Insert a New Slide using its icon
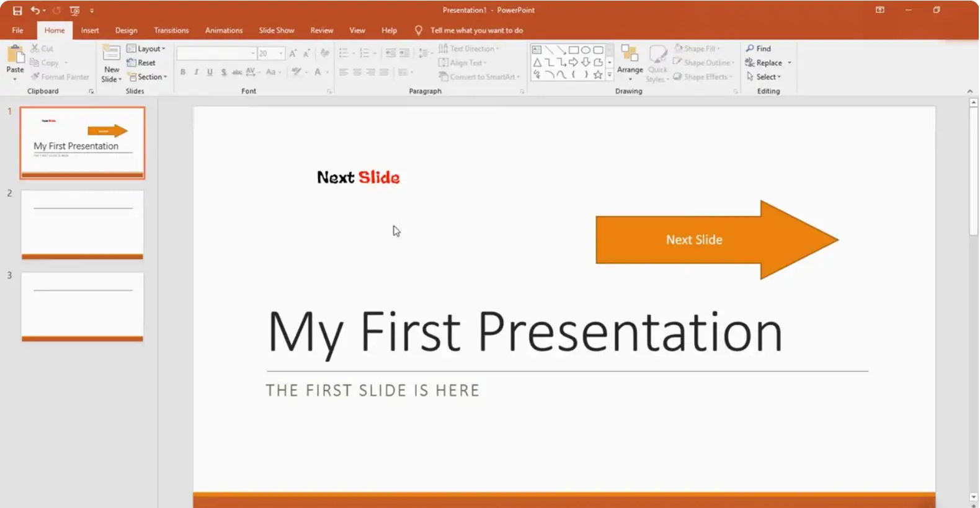The image size is (980, 508). tap(112, 54)
